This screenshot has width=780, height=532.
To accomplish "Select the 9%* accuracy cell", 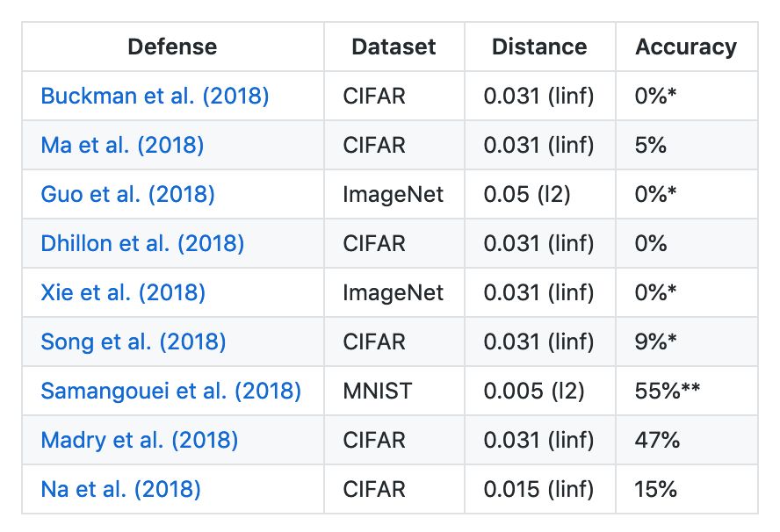I will click(x=657, y=341).
